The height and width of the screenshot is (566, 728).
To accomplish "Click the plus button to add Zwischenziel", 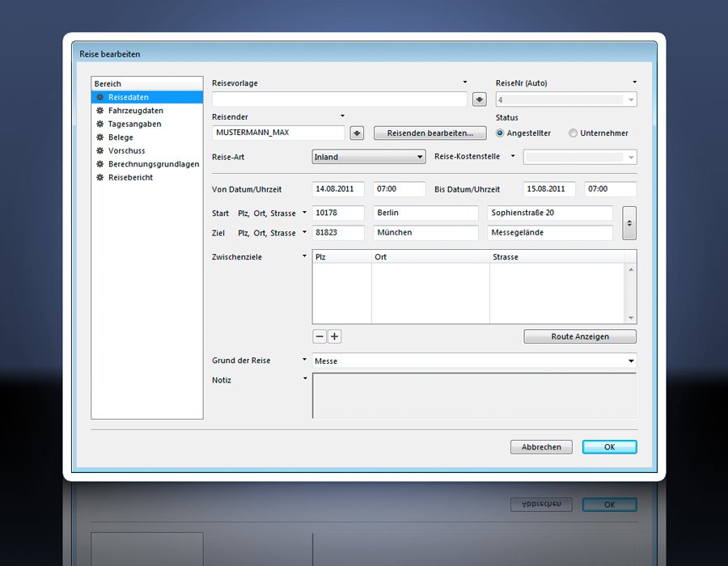I will coord(334,336).
